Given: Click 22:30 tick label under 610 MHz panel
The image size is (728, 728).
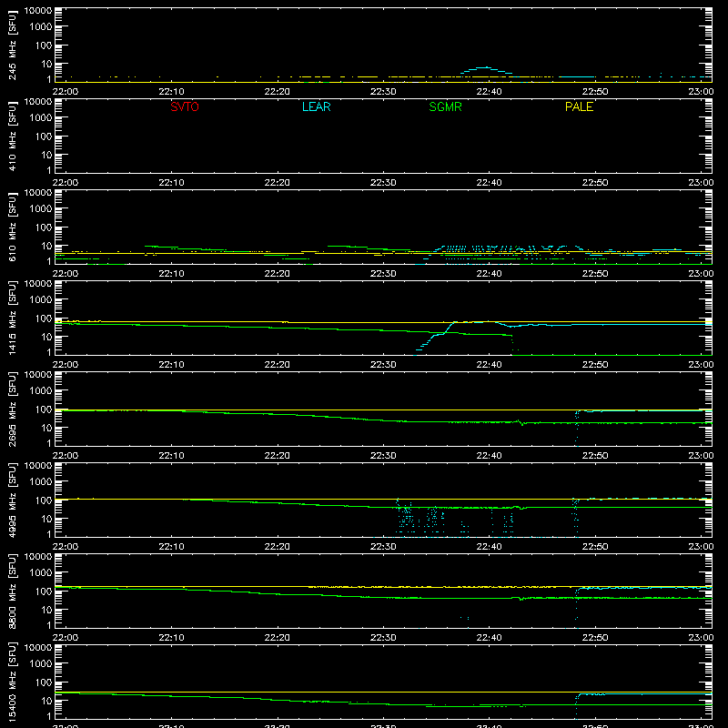Looking at the screenshot, I should tap(383, 274).
